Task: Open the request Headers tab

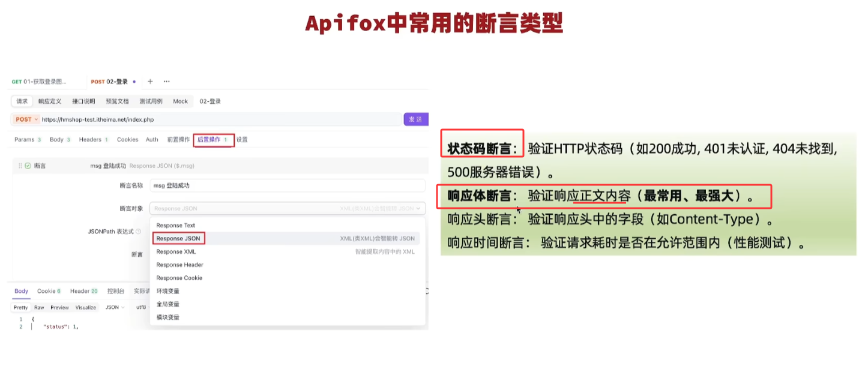Action: point(94,140)
